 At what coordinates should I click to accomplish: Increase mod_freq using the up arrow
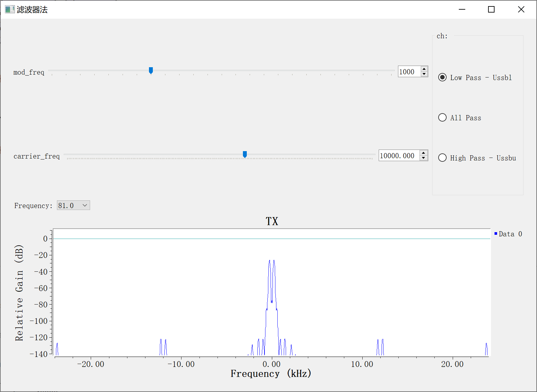pos(424,69)
